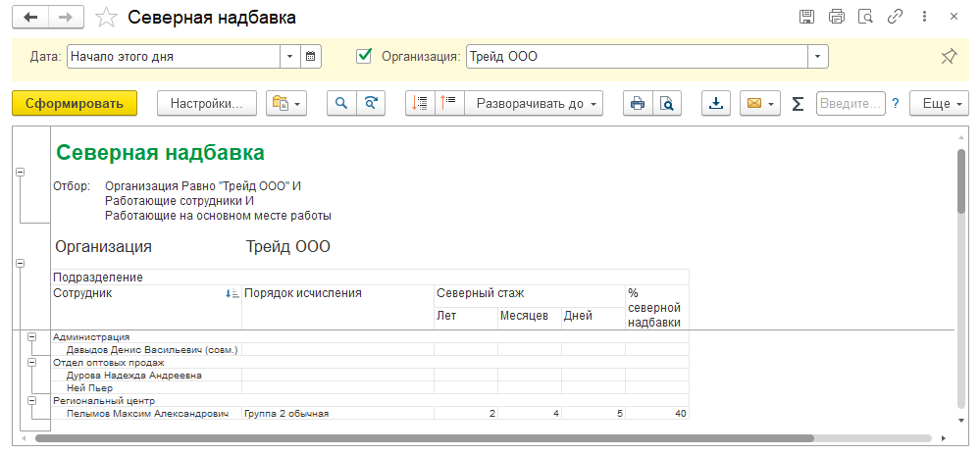980x455 pixels.
Task: Open calendar picker next to date field
Action: 311,57
